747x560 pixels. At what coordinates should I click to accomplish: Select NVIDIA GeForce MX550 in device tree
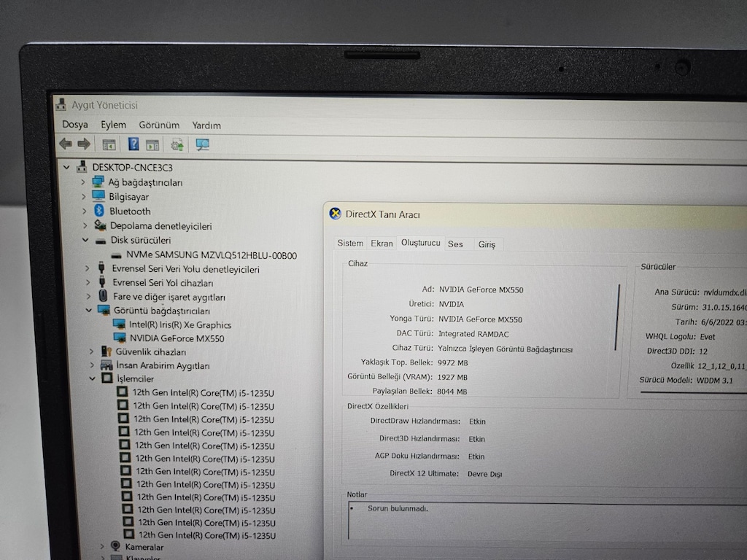[177, 338]
